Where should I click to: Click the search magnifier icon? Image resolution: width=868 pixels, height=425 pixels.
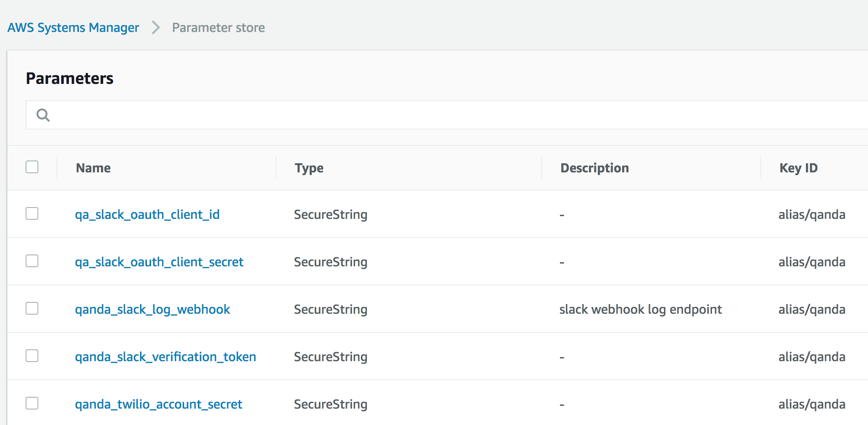pyautogui.click(x=43, y=115)
